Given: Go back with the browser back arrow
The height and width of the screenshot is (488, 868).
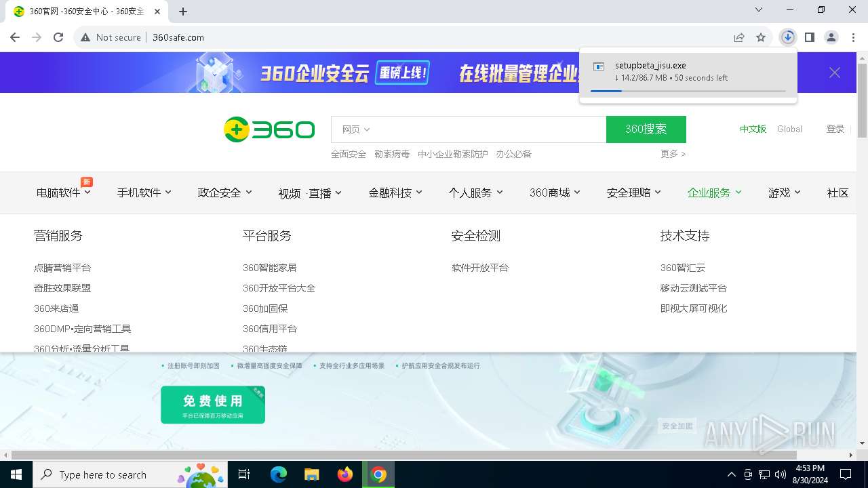Looking at the screenshot, I should [x=15, y=37].
